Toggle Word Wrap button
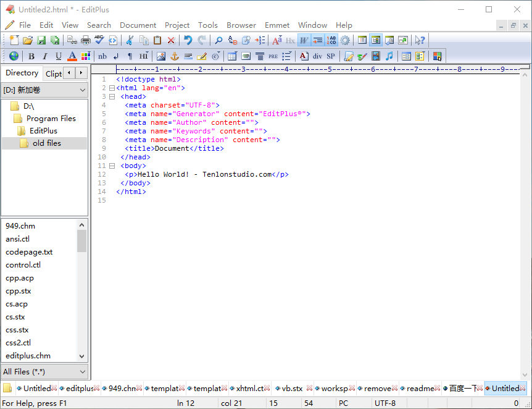The height and width of the screenshot is (409, 532). click(304, 40)
